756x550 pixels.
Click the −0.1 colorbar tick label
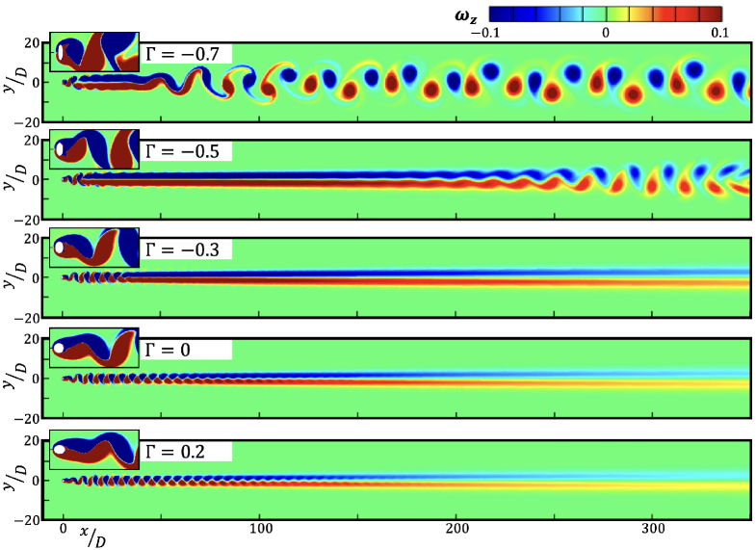coord(484,33)
